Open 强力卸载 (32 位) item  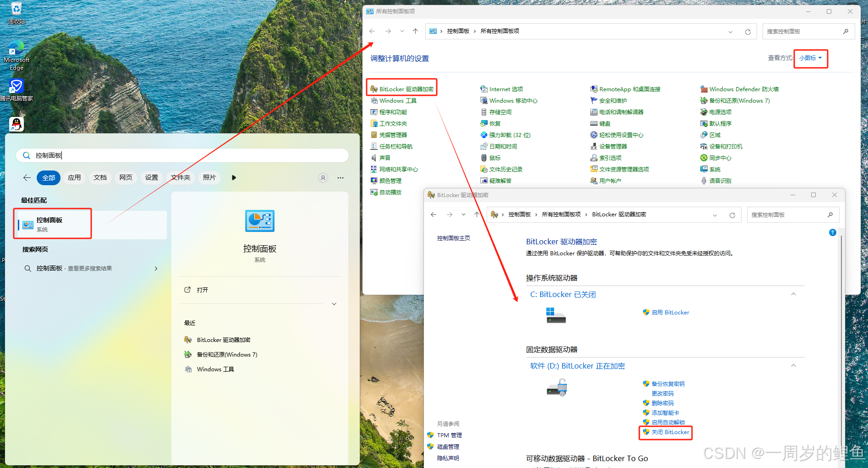tap(505, 135)
